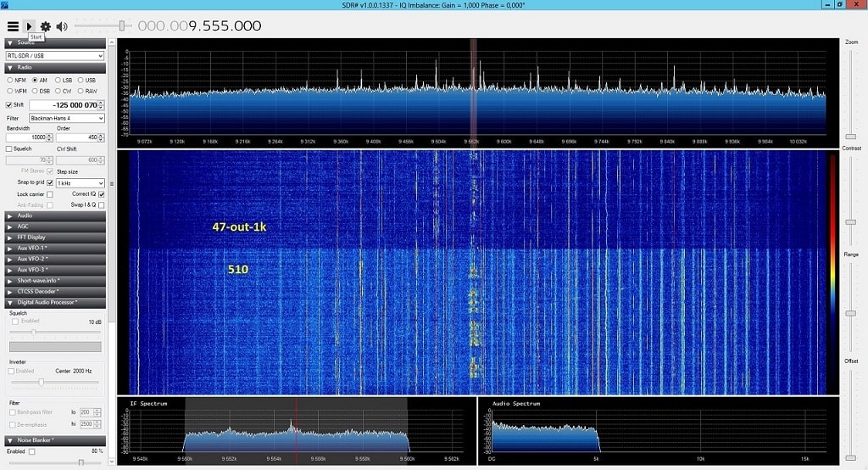Open configuration gear settings
868x470 pixels.
[46, 26]
